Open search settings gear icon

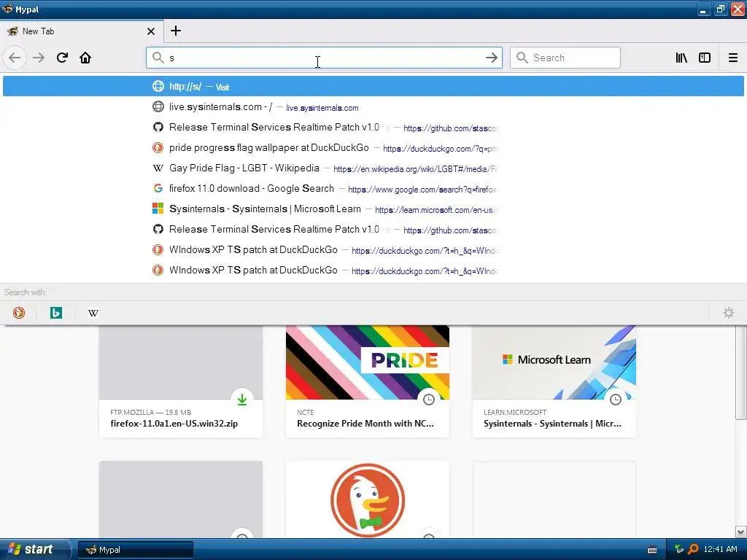click(x=729, y=313)
